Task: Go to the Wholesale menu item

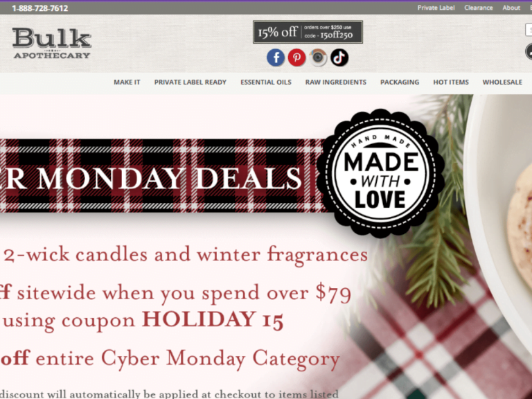Action: 502,82
